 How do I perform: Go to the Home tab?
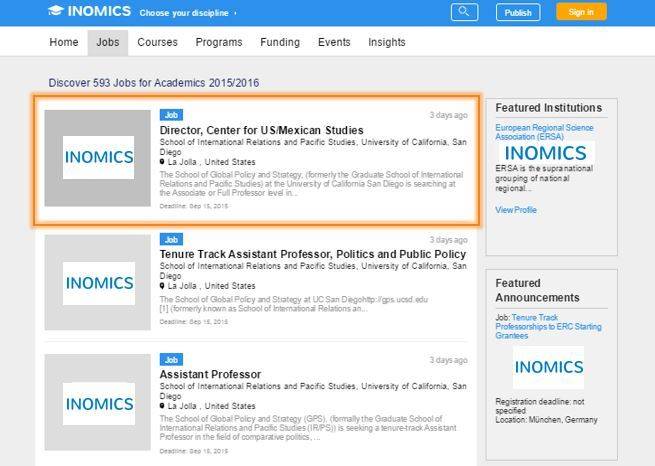click(64, 42)
